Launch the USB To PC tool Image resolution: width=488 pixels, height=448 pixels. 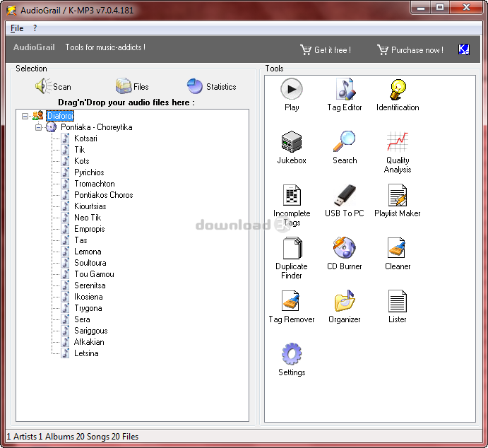(x=345, y=201)
